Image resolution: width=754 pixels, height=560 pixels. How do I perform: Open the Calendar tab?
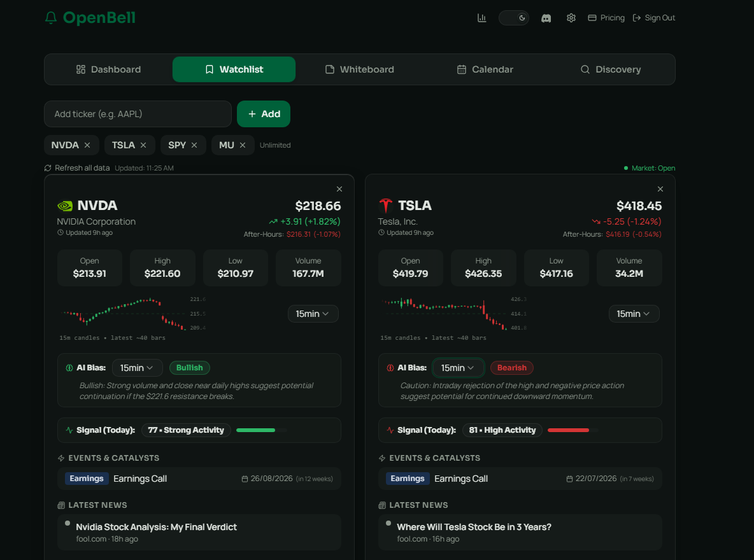pyautogui.click(x=485, y=69)
